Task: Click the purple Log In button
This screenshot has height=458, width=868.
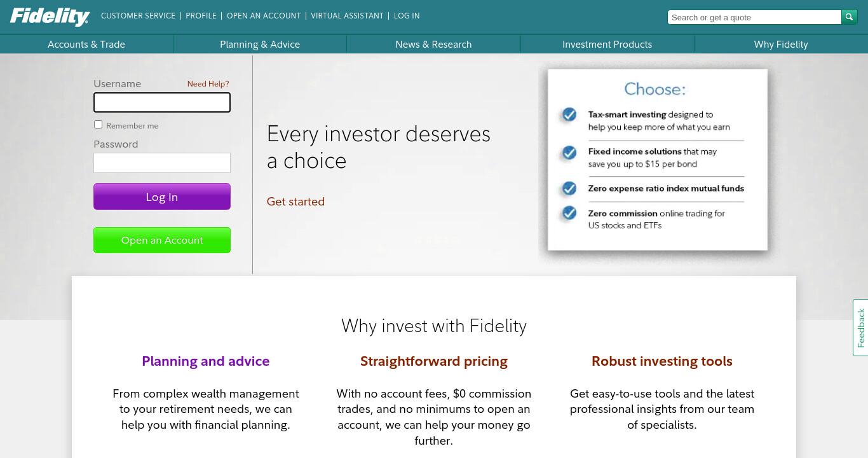Action: coord(162,197)
